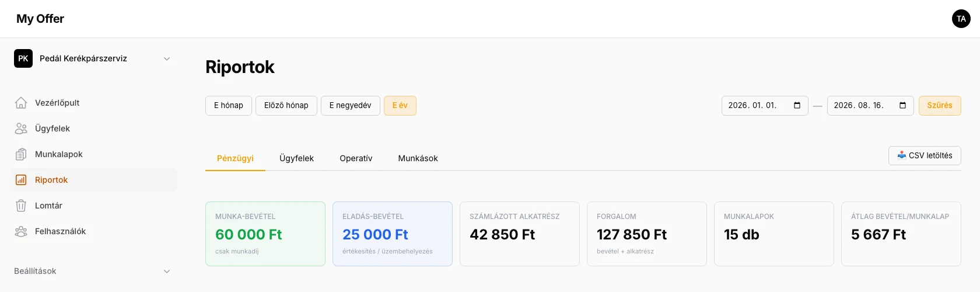This screenshot has height=292, width=980.
Task: Go to Vezérlőpult in the sidebar
Action: click(93, 103)
